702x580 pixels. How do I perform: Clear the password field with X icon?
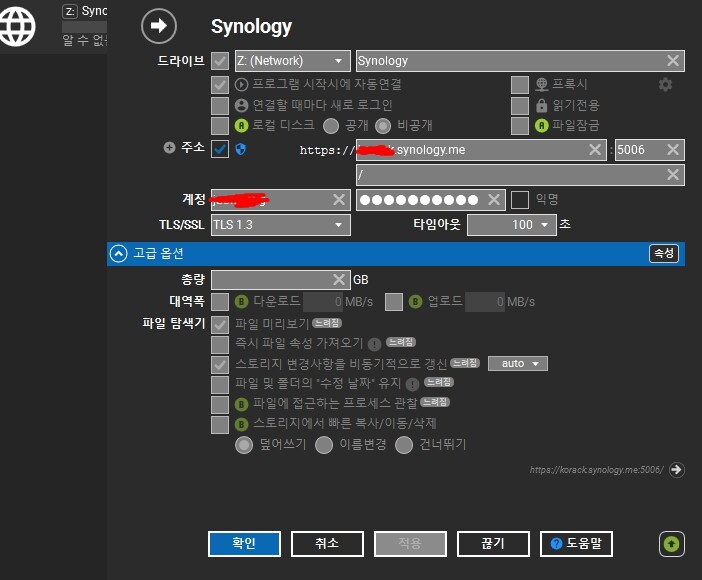(x=493, y=200)
